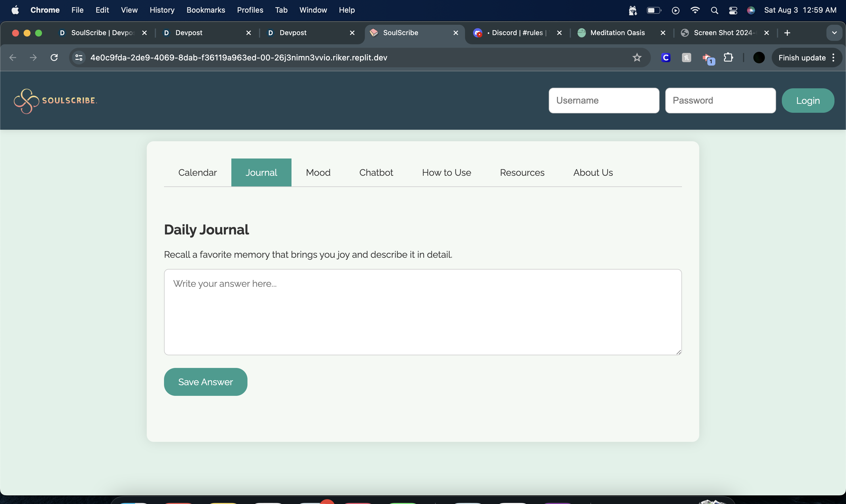Bookmark this page with the star icon
Viewport: 846px width, 504px height.
point(637,58)
